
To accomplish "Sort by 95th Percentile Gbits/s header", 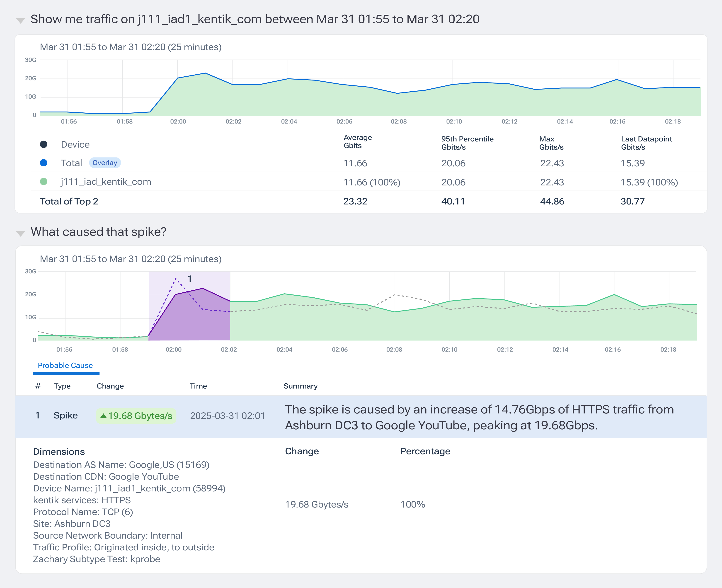I will tap(467, 143).
